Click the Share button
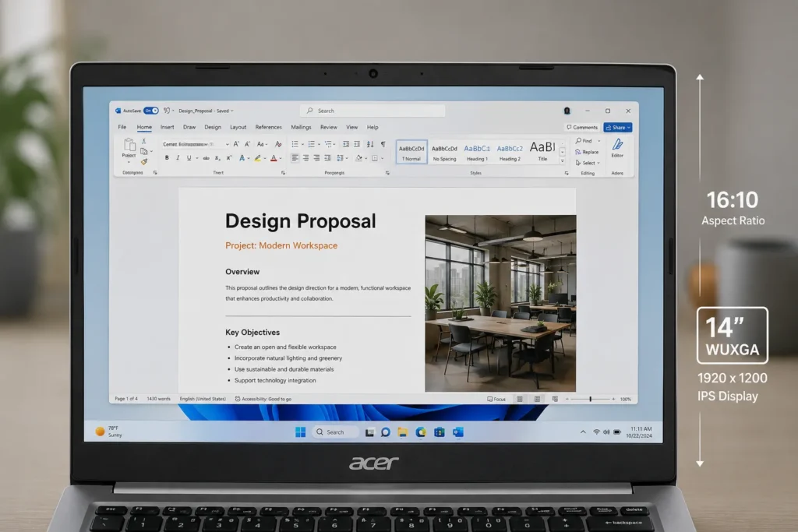This screenshot has height=532, width=798. pos(618,127)
